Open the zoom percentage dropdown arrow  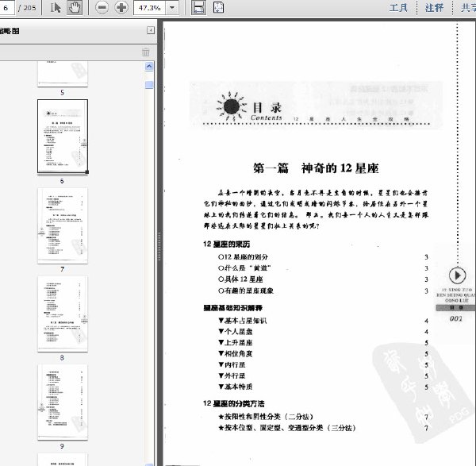tap(172, 8)
